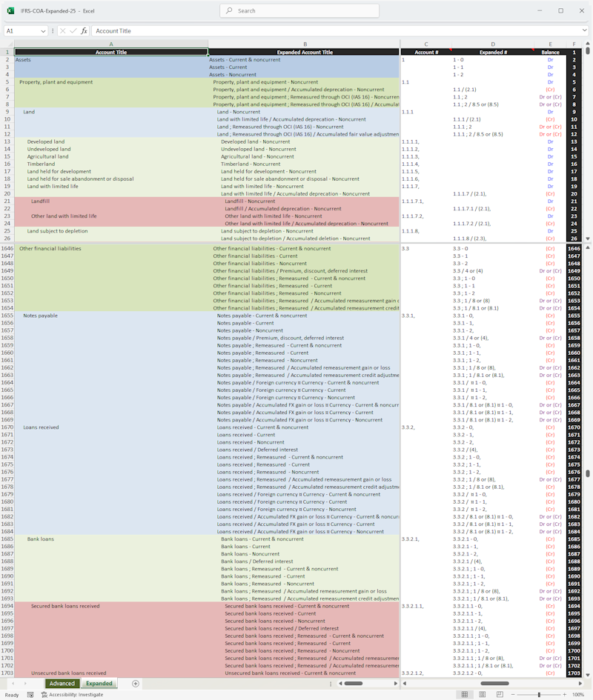Click the lower pane's scroll up arrow
593x700 pixels.
588,247
